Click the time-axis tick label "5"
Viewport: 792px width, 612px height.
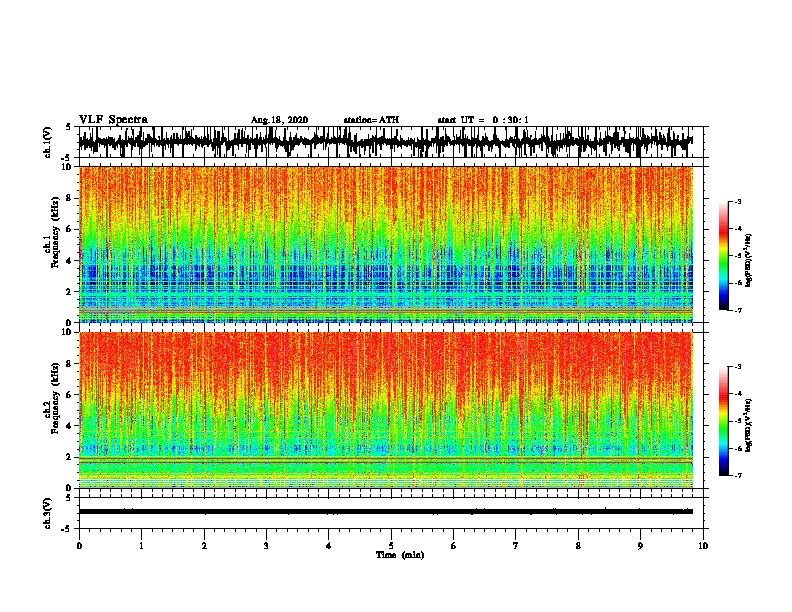click(x=391, y=546)
